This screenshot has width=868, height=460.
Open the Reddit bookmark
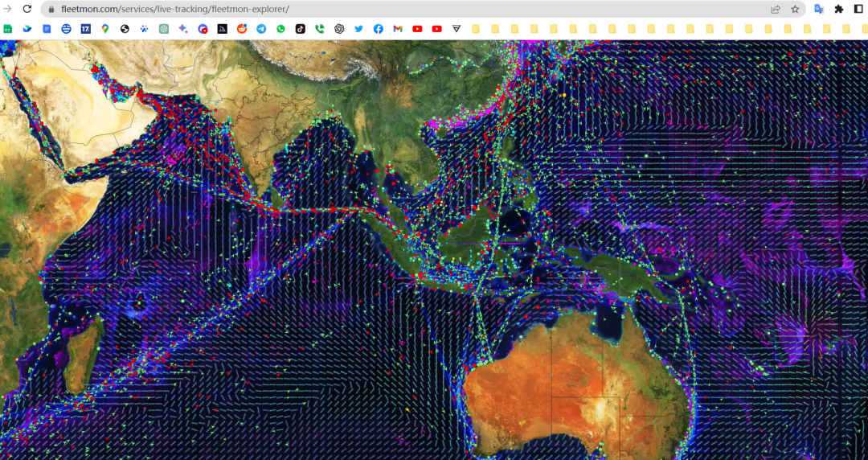[242, 29]
